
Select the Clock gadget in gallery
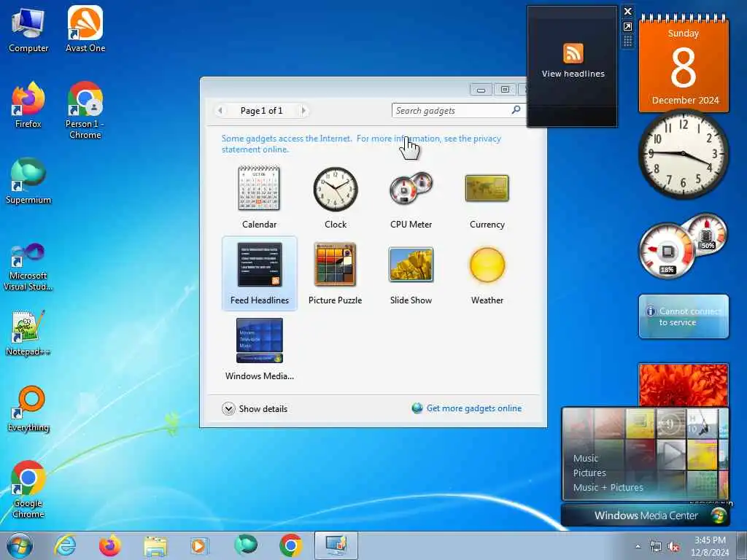pos(336,197)
